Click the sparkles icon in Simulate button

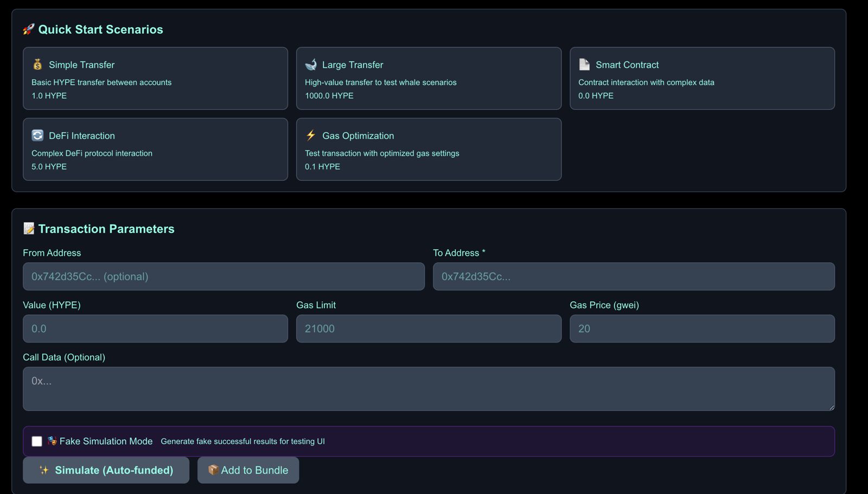pyautogui.click(x=44, y=470)
